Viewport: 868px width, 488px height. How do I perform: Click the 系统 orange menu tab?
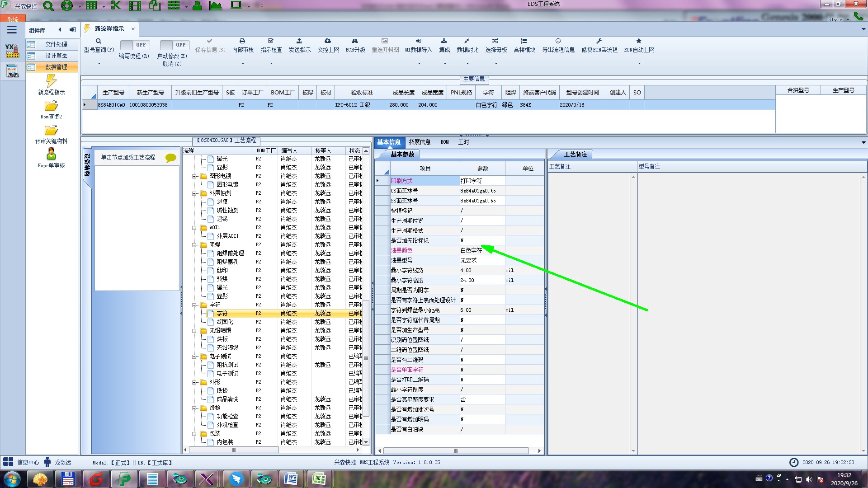coord(13,19)
